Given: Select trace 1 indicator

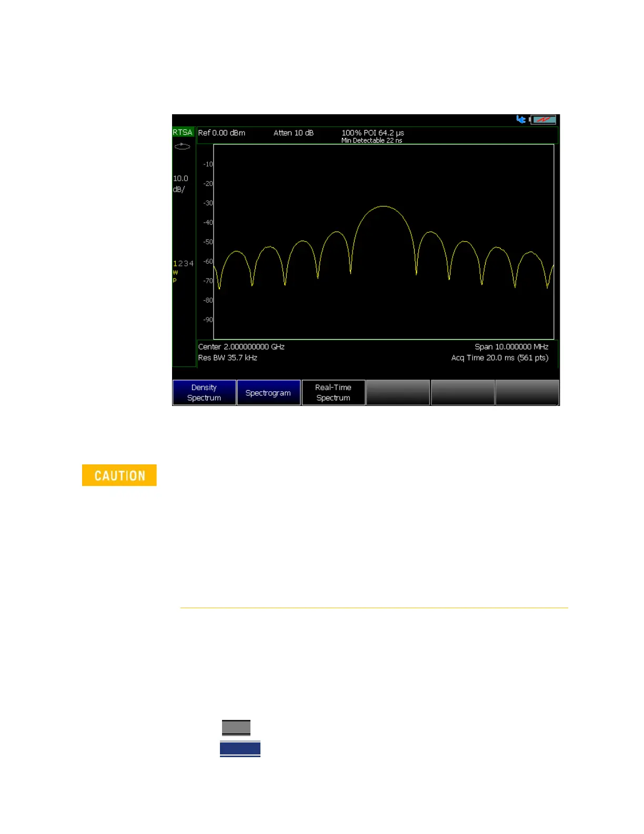Looking at the screenshot, I should pos(175,263).
